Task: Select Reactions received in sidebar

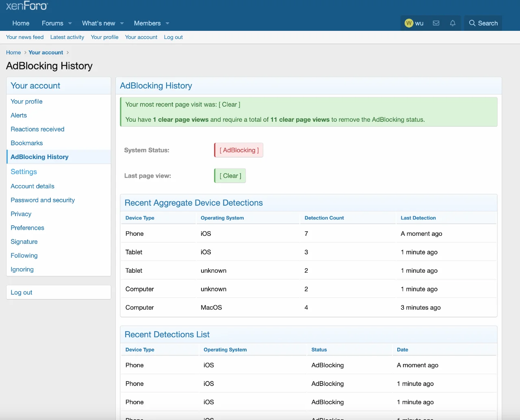Action: 37,129
